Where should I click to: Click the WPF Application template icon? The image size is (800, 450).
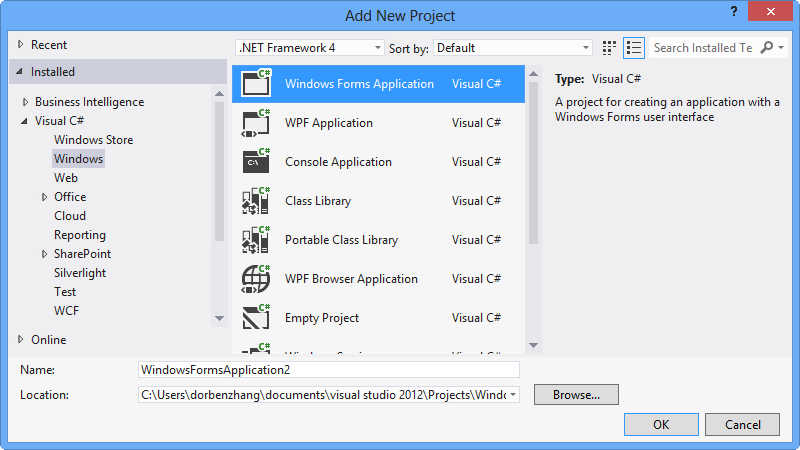pos(256,122)
